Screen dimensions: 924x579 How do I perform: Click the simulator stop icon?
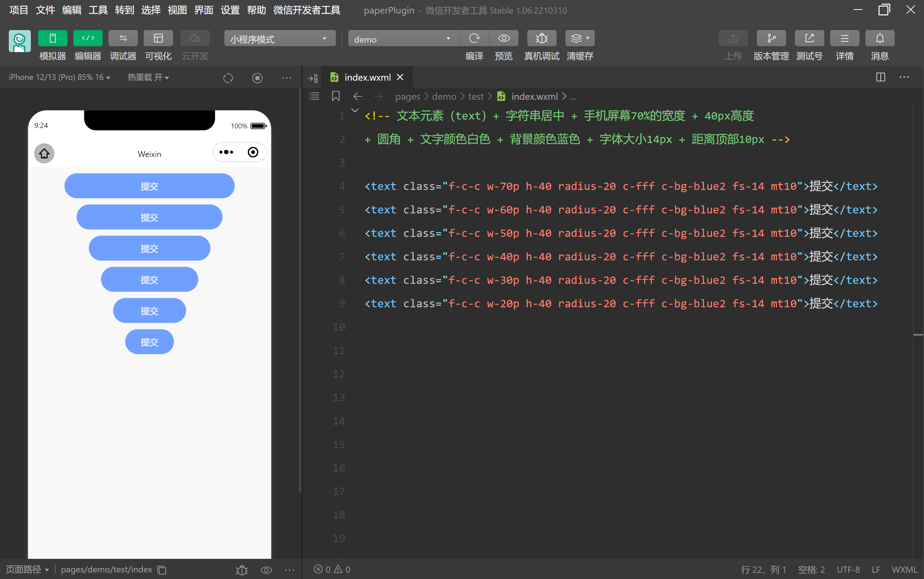(x=257, y=78)
